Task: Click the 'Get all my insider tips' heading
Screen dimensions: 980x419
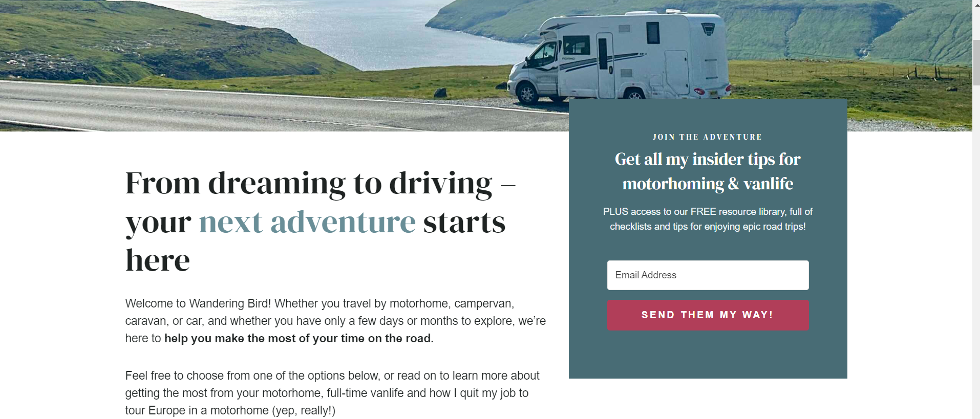Action: click(708, 171)
